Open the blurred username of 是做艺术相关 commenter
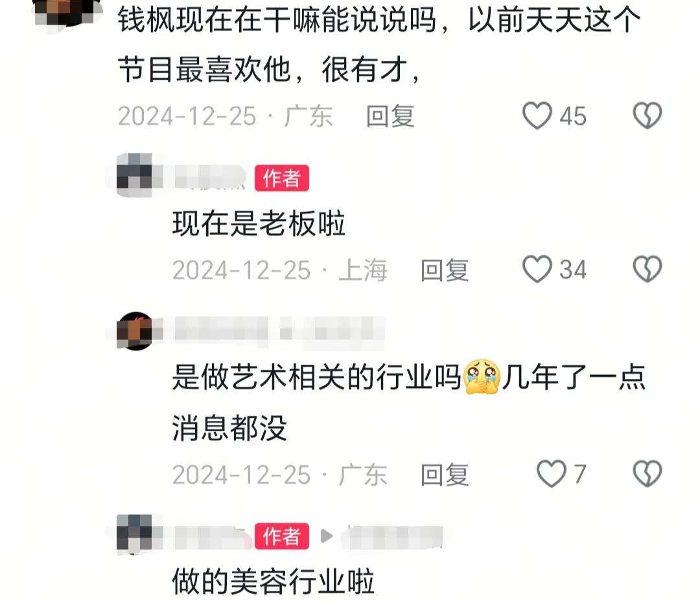This screenshot has width=700, height=603. 279,332
